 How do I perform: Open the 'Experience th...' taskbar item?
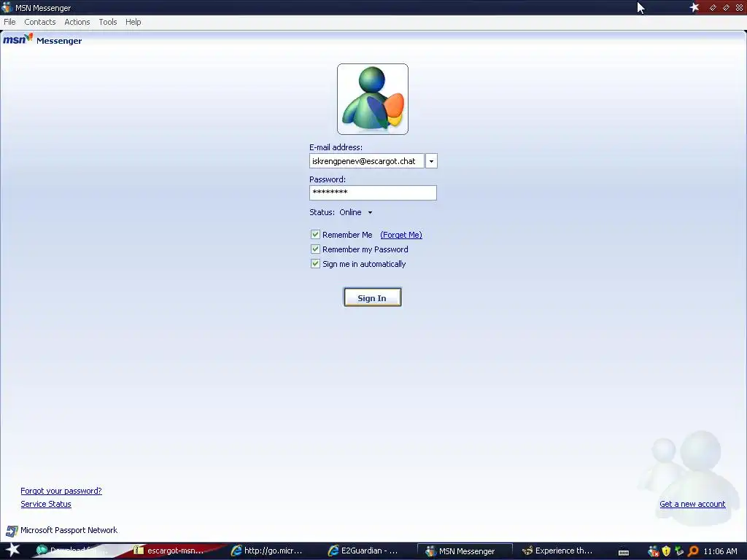[557, 551]
